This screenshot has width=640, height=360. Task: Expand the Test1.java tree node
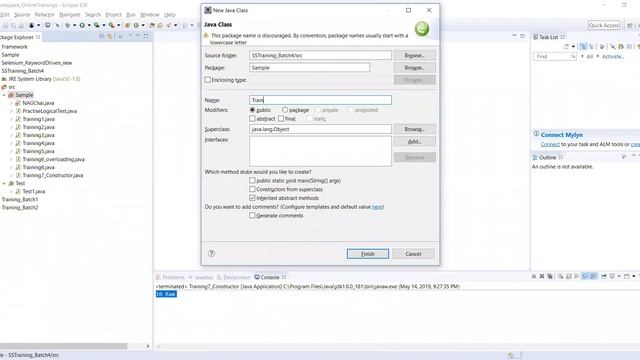point(11,191)
